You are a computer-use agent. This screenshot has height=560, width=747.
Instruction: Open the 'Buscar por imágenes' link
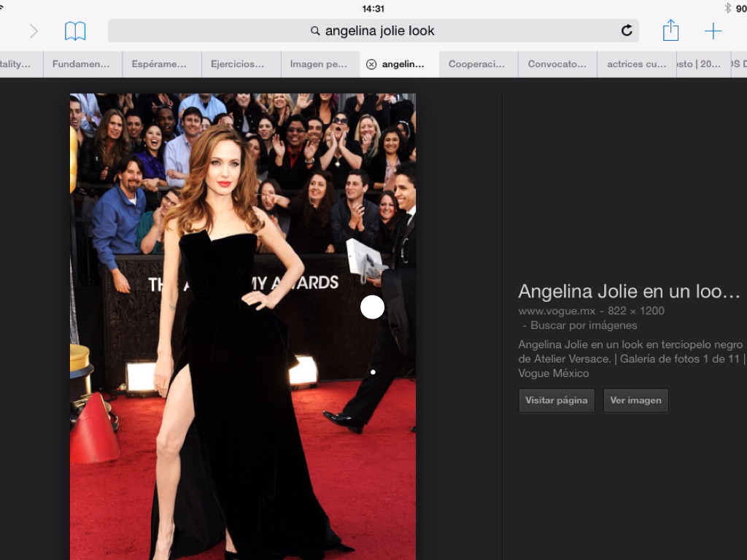tap(584, 325)
